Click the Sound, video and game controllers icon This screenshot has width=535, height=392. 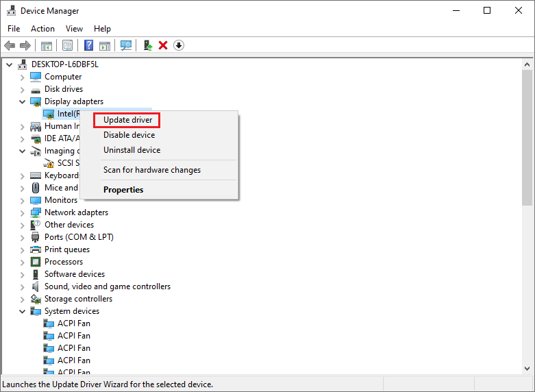(x=36, y=286)
